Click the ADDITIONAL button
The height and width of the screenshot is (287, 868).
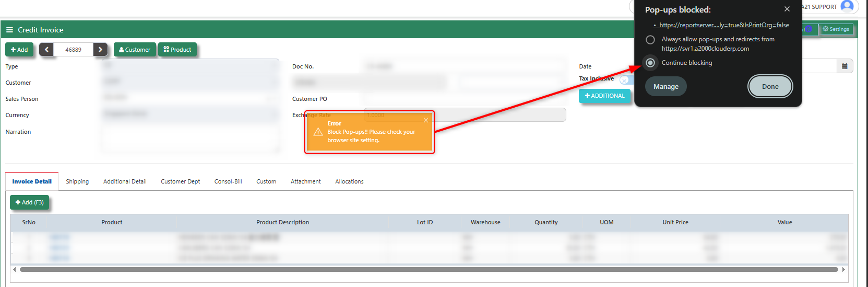pos(604,96)
